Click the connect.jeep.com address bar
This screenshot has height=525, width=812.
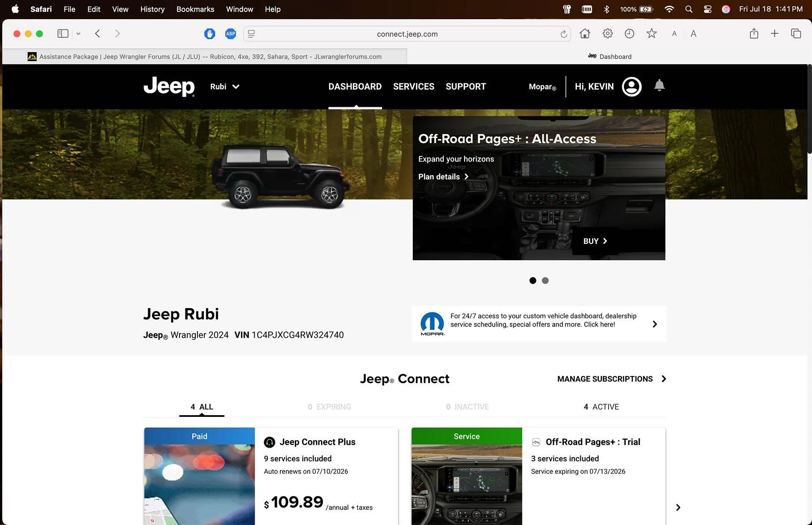[407, 34]
